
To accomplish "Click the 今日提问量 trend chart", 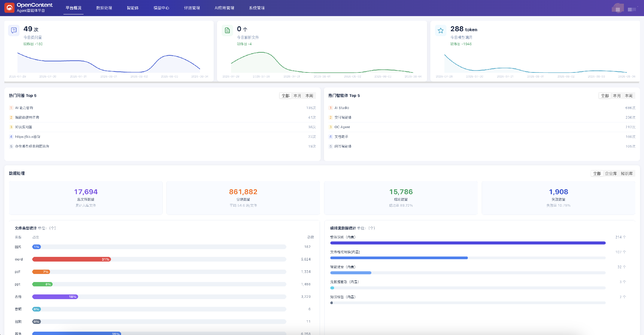I will click(109, 63).
